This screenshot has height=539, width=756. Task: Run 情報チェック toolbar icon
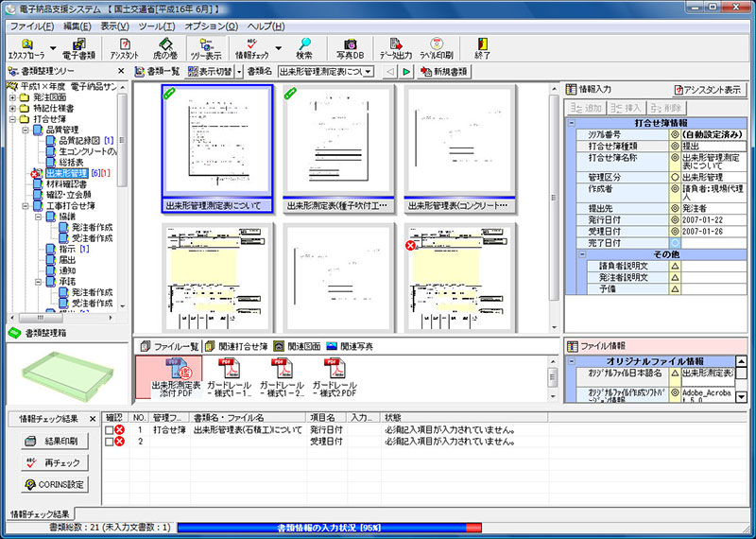251,49
